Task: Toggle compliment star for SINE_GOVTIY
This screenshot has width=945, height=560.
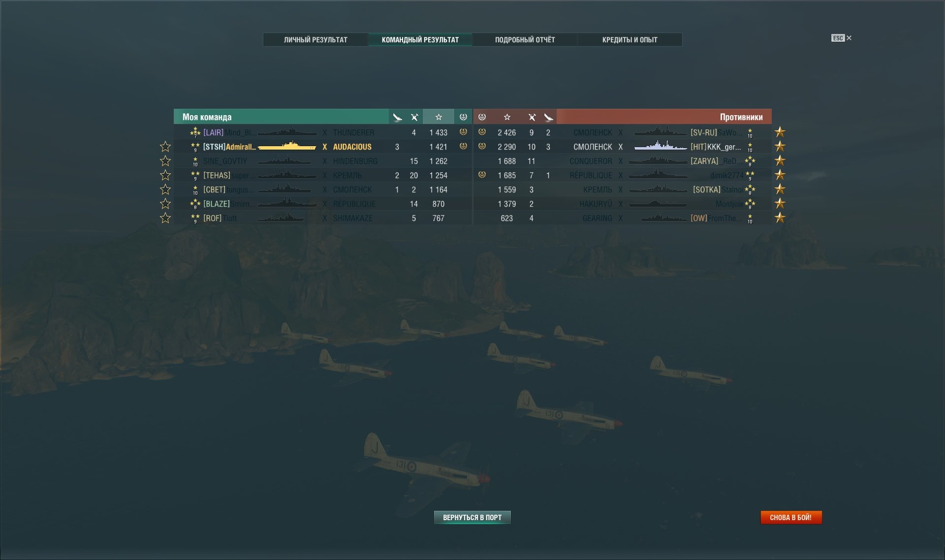Action: click(x=165, y=161)
